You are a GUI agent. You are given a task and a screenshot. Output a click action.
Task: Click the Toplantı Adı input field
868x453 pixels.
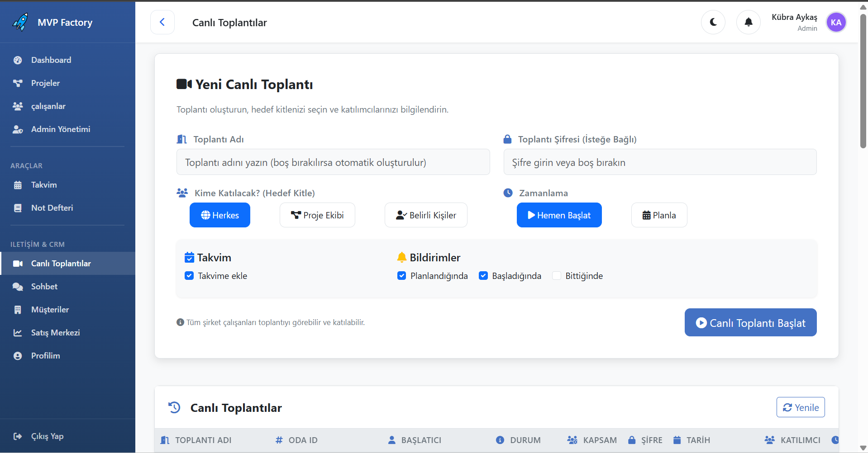pos(333,162)
